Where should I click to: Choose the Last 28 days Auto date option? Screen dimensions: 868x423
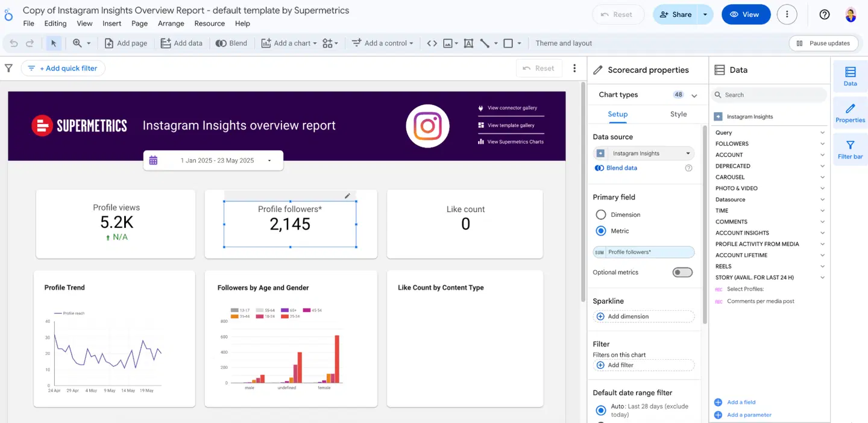click(600, 410)
